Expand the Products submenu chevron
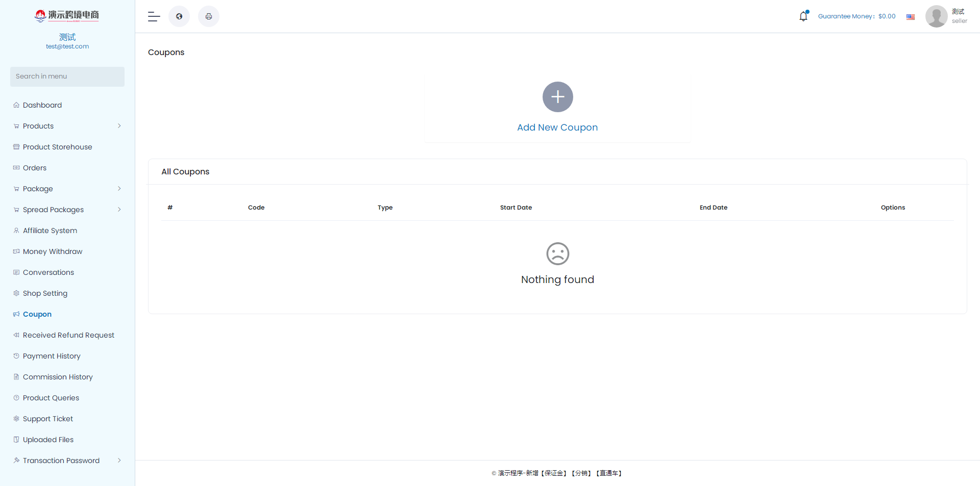Image resolution: width=980 pixels, height=486 pixels. pos(119,126)
